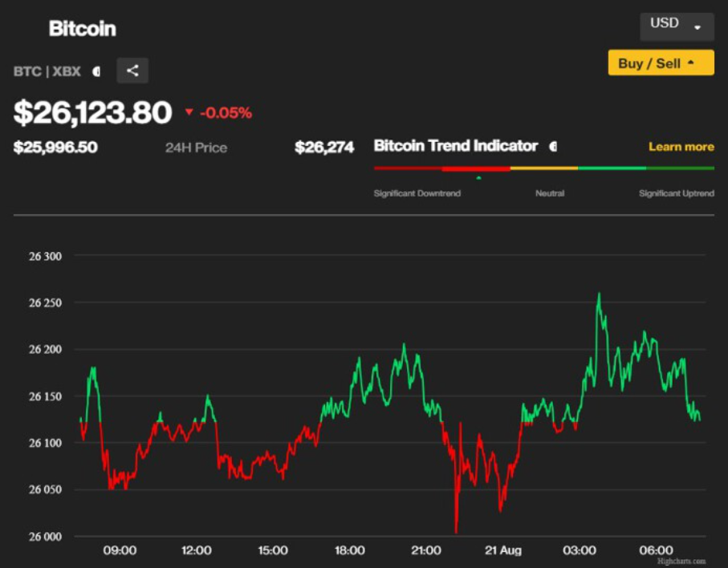Click the chart's lowest red dip
728x568 pixels.
pyautogui.click(x=457, y=531)
